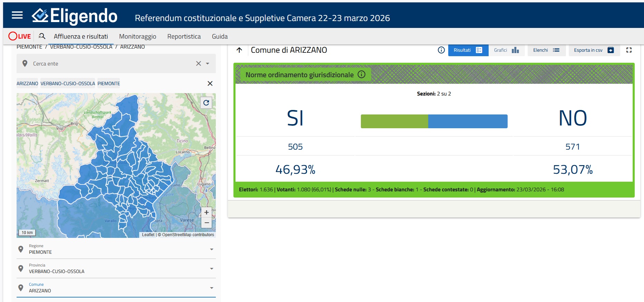Zoom out on the map
This screenshot has width=644, height=302.
click(206, 223)
